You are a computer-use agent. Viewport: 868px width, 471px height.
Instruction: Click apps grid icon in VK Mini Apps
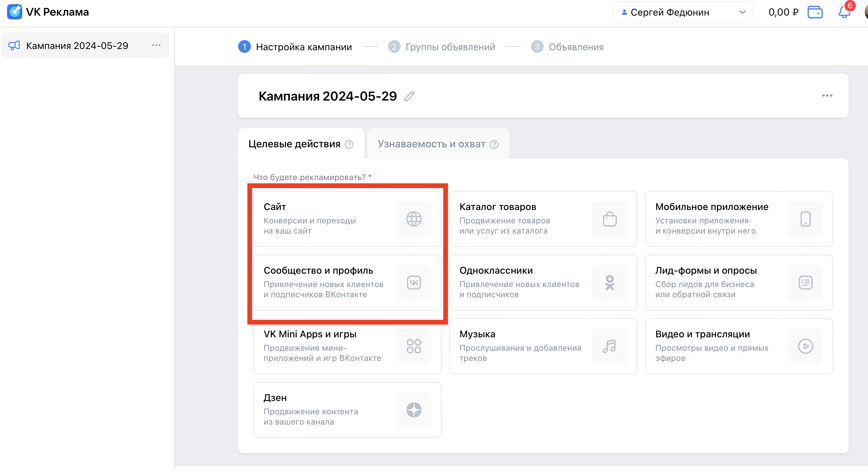(x=414, y=346)
